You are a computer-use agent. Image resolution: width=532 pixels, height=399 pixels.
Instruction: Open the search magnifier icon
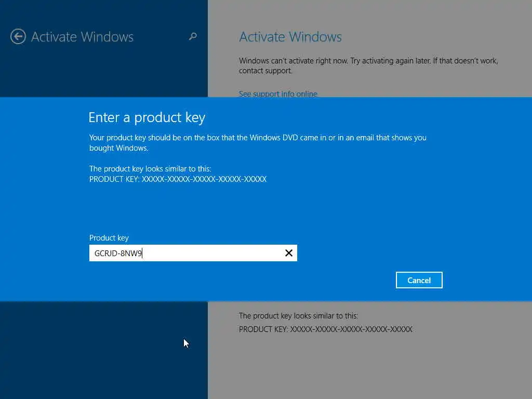pos(193,36)
